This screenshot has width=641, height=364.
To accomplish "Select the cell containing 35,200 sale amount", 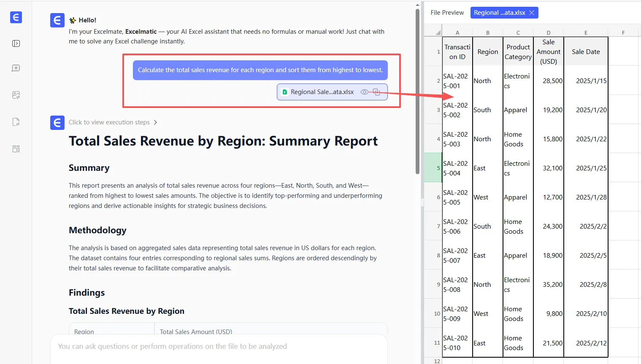I will point(549,285).
